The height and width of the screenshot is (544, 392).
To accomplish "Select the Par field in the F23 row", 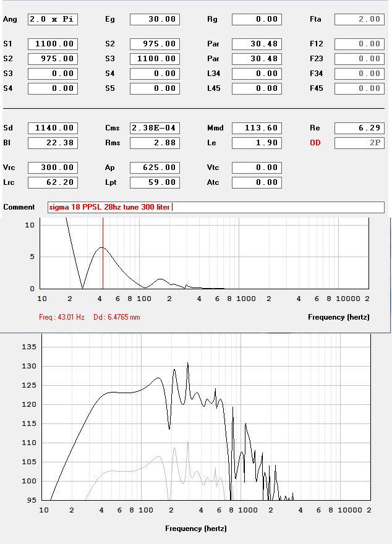I will 257,59.
